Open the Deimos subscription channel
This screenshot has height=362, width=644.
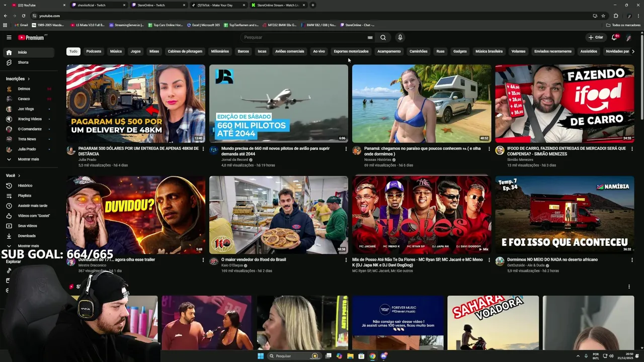30,88
